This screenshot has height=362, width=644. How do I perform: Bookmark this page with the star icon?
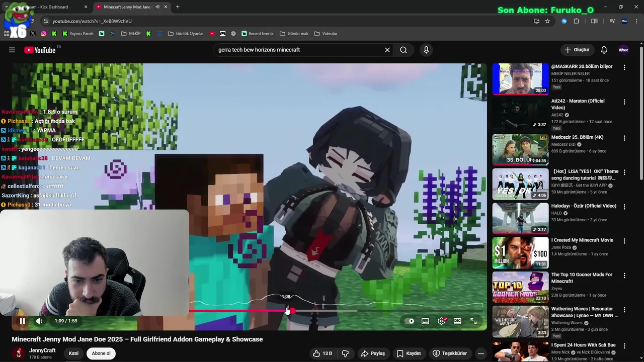[547, 21]
